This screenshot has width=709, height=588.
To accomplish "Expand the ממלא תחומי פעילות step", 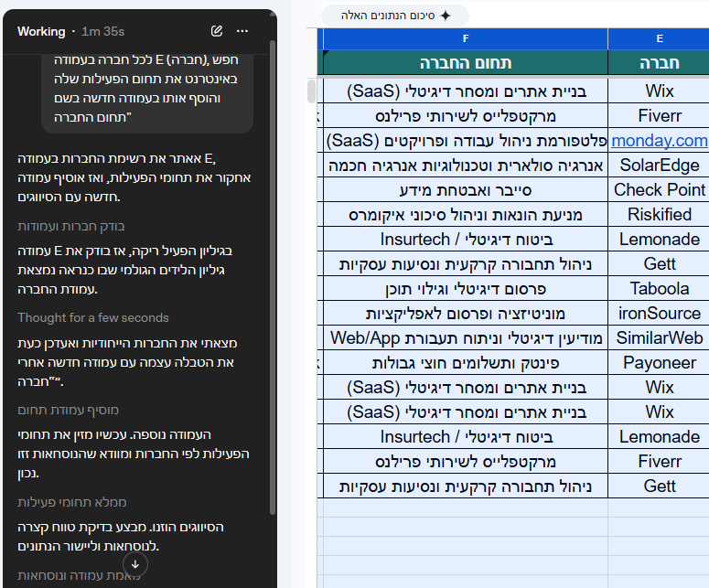I will pyautogui.click(x=72, y=502).
